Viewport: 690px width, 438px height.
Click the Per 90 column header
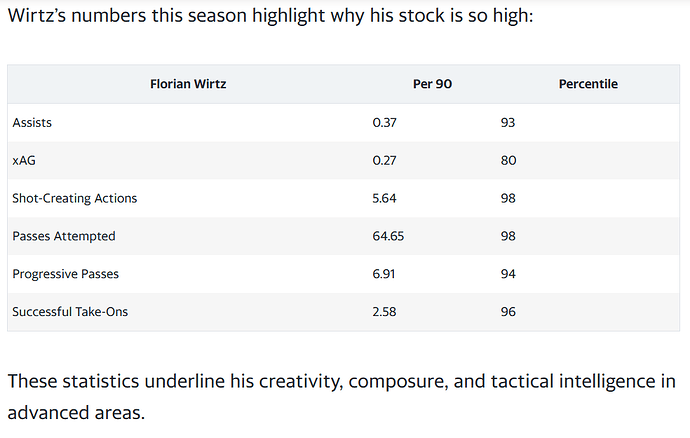tap(432, 84)
